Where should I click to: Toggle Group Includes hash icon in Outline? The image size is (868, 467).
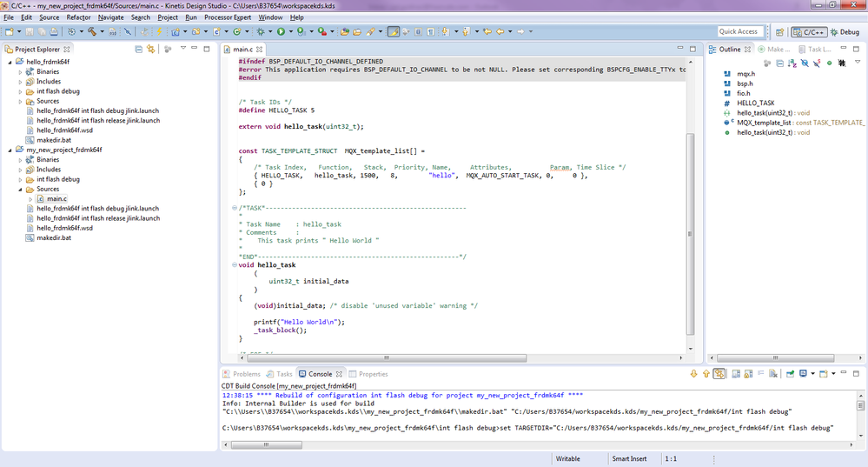[x=842, y=63]
